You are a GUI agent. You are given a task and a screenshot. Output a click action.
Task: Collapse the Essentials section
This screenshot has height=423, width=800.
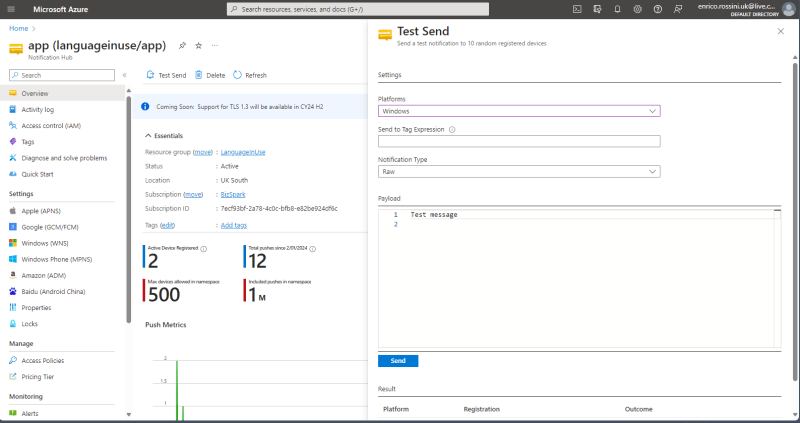pyautogui.click(x=164, y=136)
